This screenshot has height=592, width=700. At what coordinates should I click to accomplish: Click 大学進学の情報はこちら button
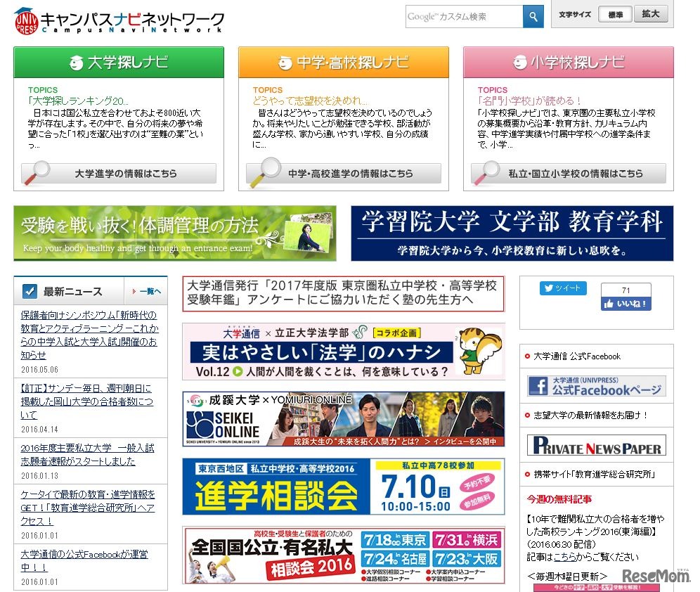(x=119, y=173)
